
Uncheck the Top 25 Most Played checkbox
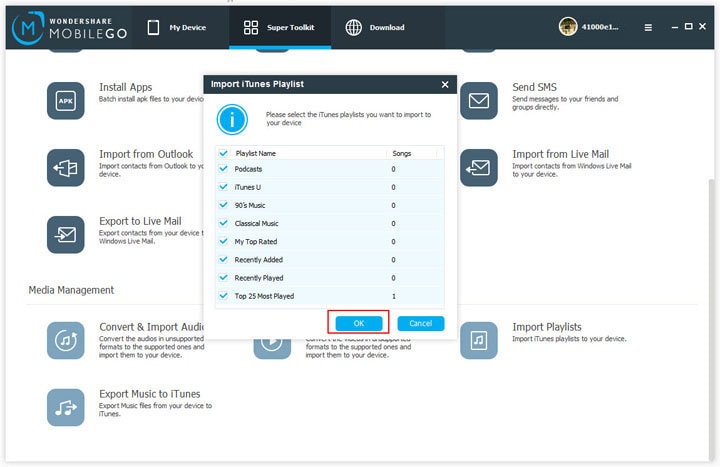point(224,296)
